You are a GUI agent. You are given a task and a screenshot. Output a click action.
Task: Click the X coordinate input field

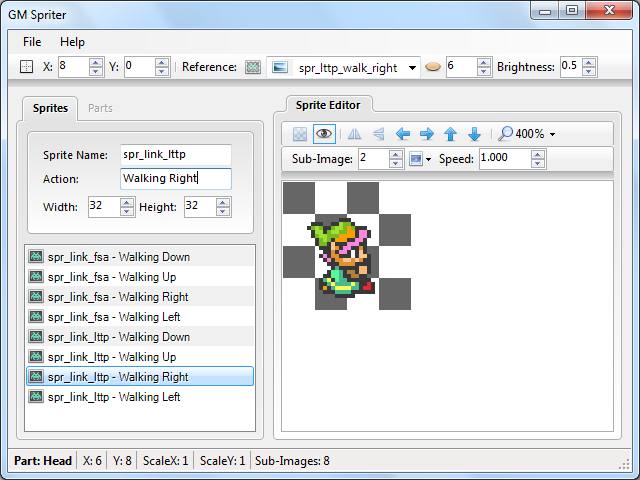coord(73,67)
